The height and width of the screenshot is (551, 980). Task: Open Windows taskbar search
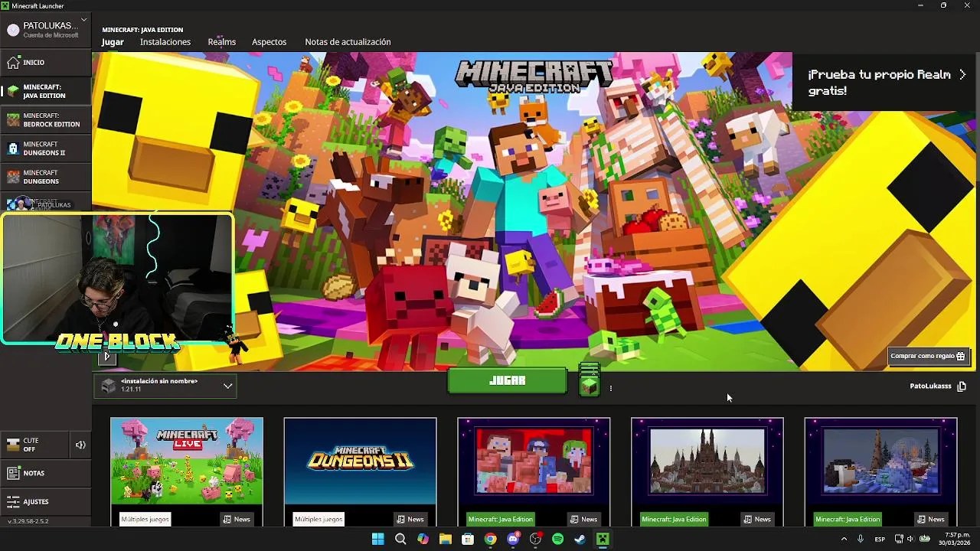[400, 540]
